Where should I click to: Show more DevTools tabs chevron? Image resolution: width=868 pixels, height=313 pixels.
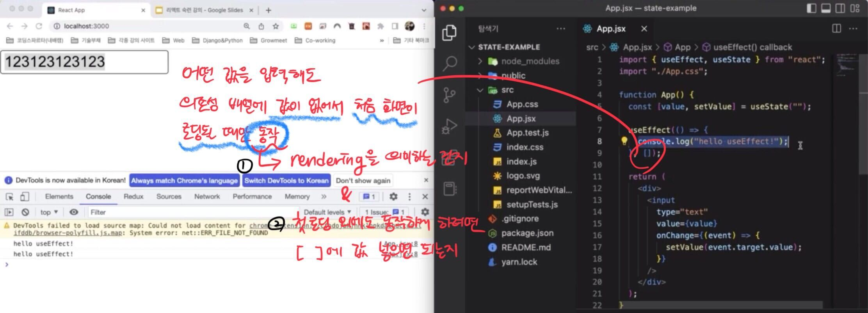pyautogui.click(x=324, y=197)
